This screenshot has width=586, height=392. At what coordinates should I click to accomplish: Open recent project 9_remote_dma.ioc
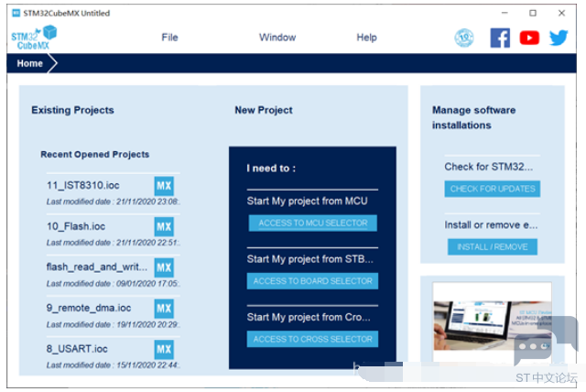pyautogui.click(x=89, y=308)
